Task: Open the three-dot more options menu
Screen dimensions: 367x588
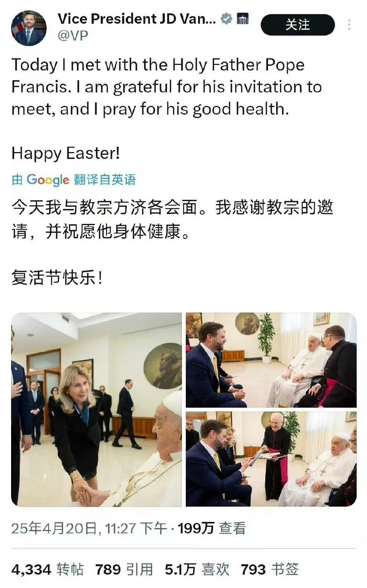Action: pyautogui.click(x=349, y=25)
